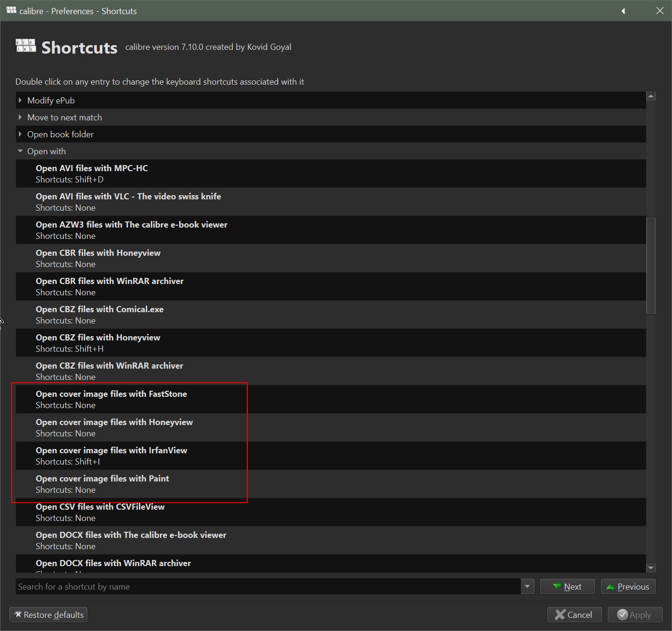Viewport: 672px width, 631px height.
Task: Click the calibre icon in title bar
Action: click(x=11, y=10)
